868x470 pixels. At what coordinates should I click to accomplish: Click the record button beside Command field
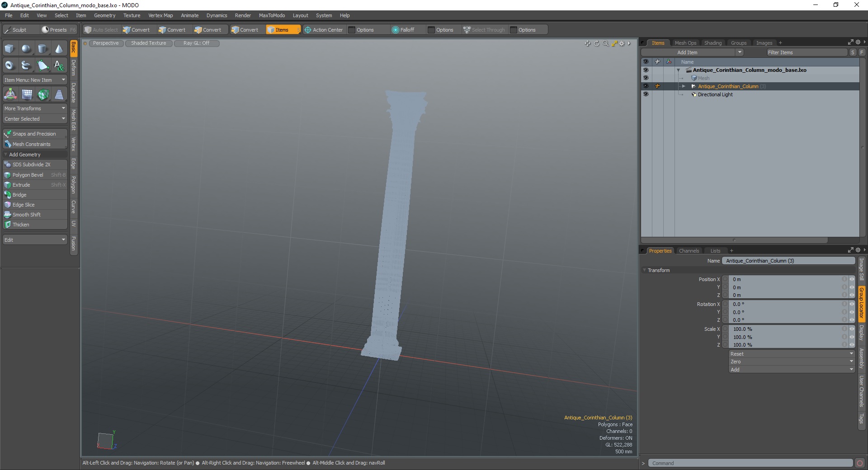click(x=860, y=463)
